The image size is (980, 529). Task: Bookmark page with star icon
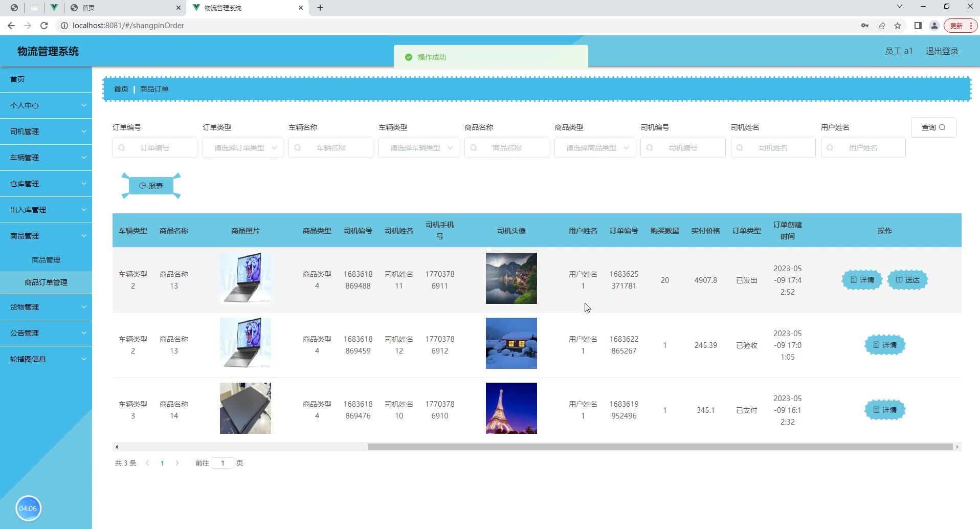coord(898,26)
